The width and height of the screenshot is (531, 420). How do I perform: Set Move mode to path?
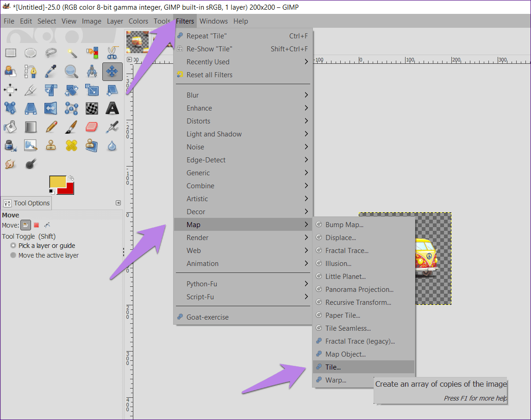click(x=47, y=225)
